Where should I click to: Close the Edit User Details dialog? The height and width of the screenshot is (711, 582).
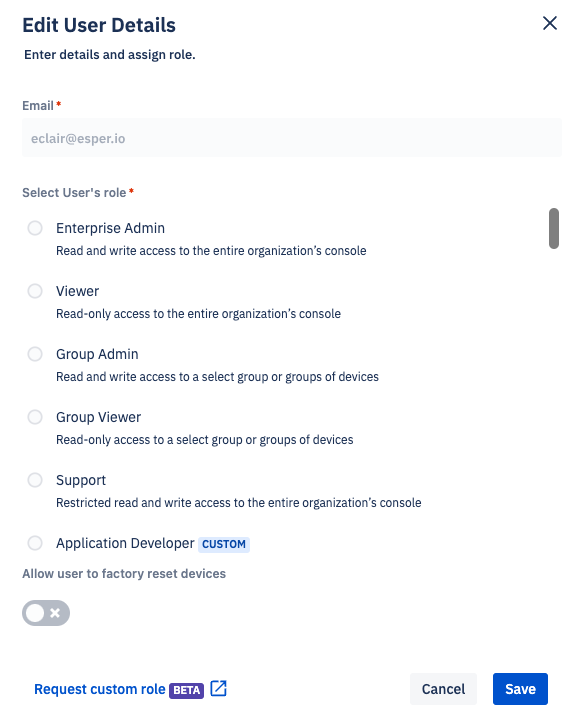click(x=549, y=23)
